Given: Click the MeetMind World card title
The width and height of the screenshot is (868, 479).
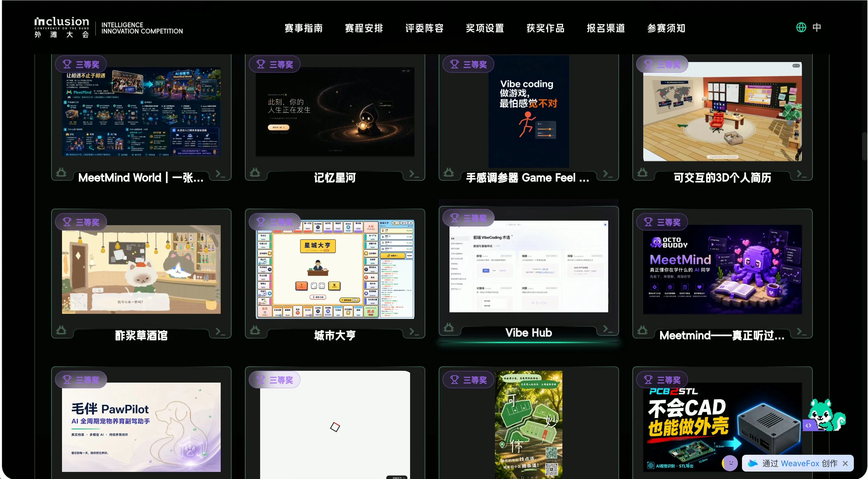Looking at the screenshot, I should click(x=141, y=178).
